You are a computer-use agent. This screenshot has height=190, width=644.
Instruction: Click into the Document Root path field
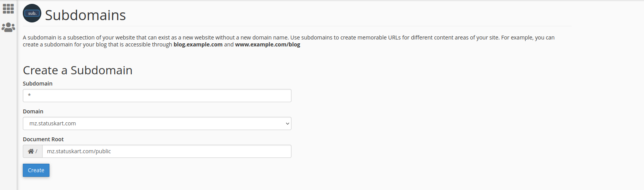tap(167, 151)
